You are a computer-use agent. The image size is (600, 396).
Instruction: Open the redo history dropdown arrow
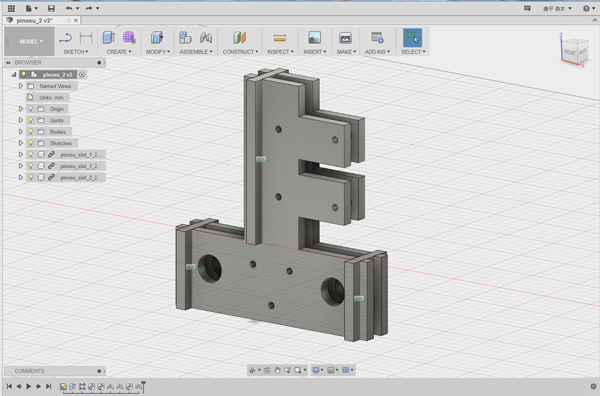[98, 8]
